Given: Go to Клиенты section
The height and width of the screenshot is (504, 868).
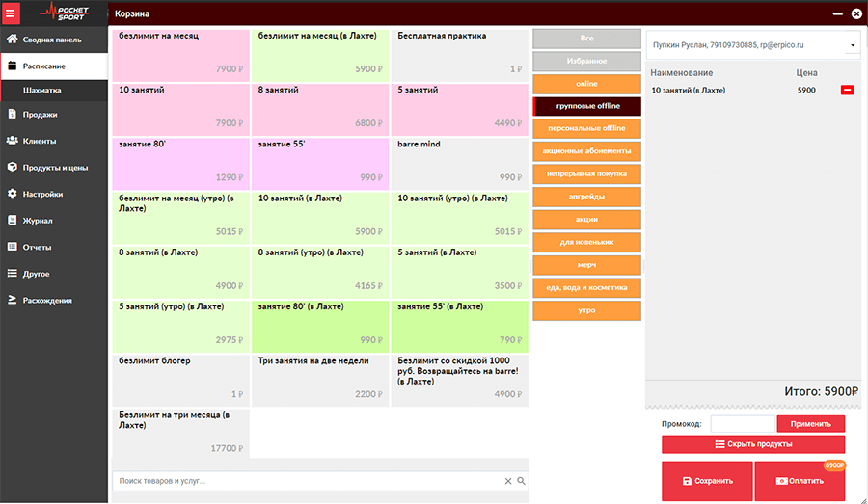Looking at the screenshot, I should click(54, 141).
